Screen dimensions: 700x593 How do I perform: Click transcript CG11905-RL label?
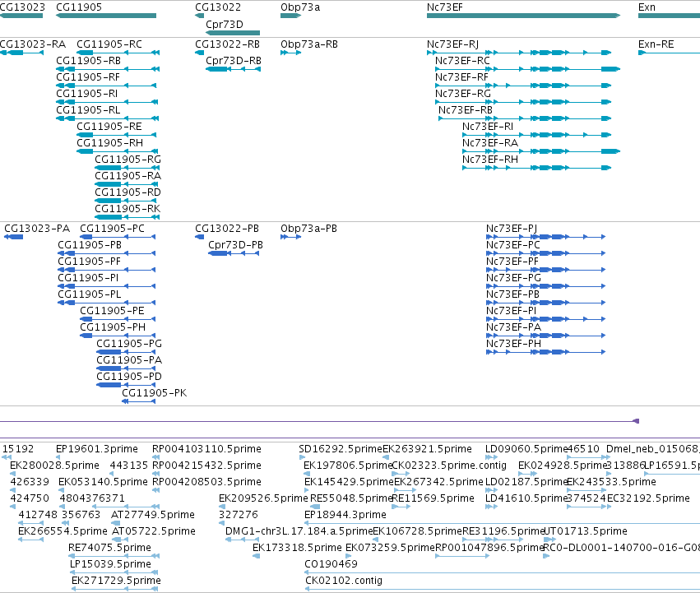coord(88,110)
